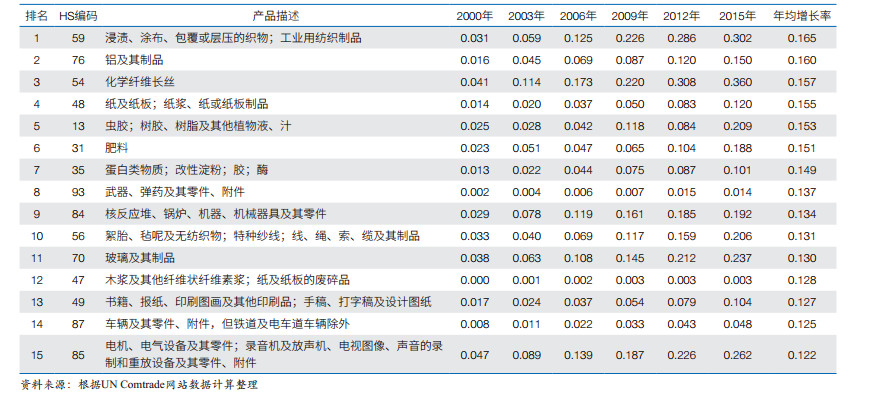Select growth rate value 0.165
The image size is (874, 399).
point(802,38)
